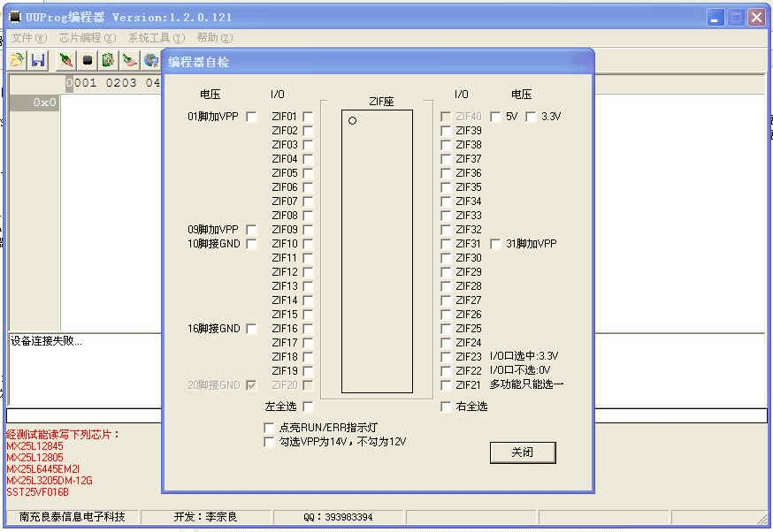Open the 文件 menu

(x=28, y=38)
